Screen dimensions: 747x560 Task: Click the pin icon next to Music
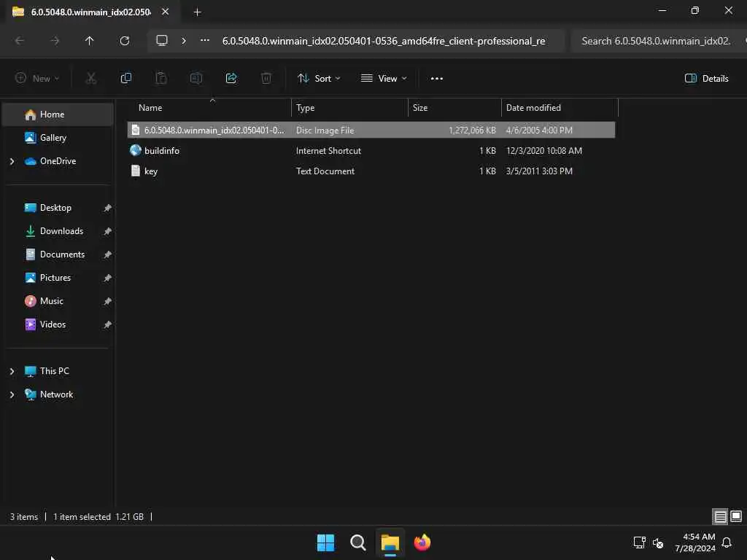108,301
